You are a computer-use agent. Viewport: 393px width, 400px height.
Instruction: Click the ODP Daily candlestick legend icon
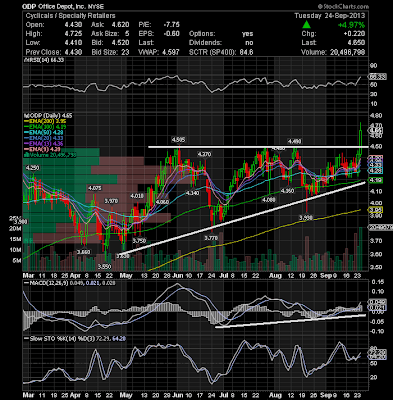[24, 116]
